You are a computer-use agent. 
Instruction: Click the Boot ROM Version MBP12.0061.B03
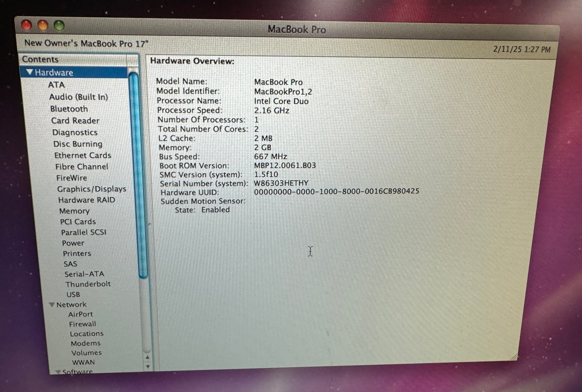tap(285, 165)
